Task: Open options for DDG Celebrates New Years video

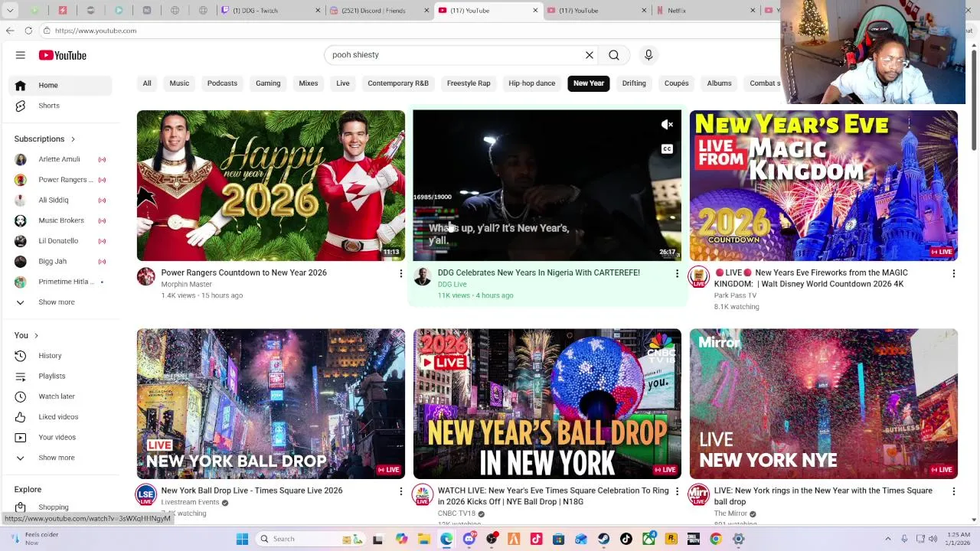Action: pos(677,273)
